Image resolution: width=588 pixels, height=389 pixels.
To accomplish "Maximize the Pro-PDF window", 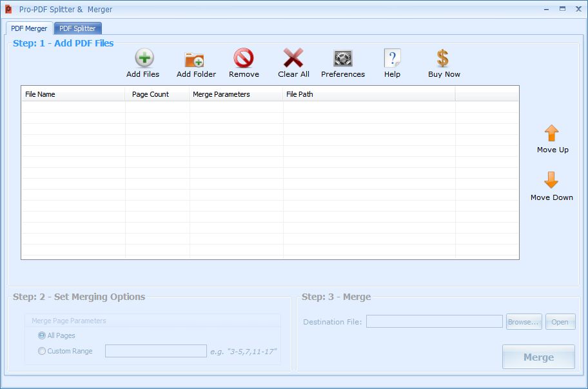I will (562, 8).
